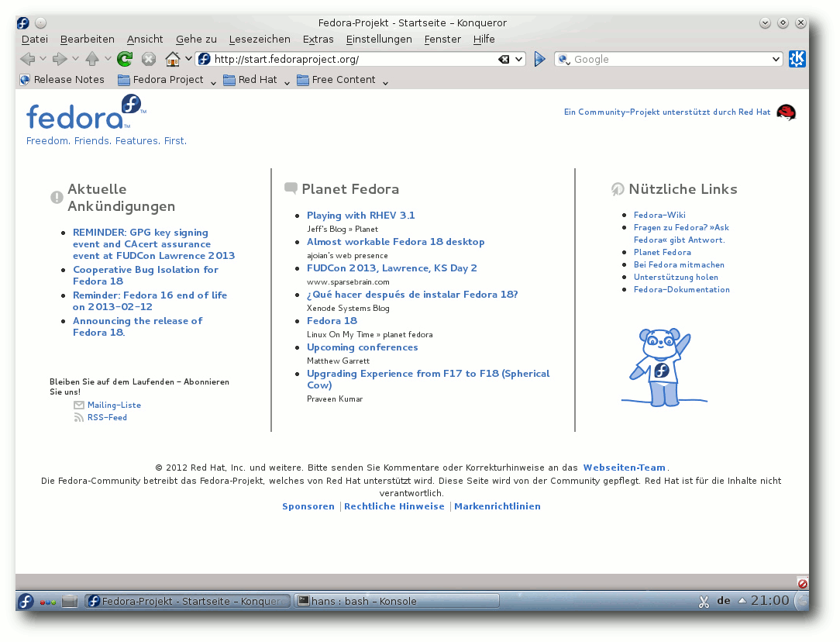Open the Ansicht menu
This screenshot has height=642, width=840.
point(145,39)
